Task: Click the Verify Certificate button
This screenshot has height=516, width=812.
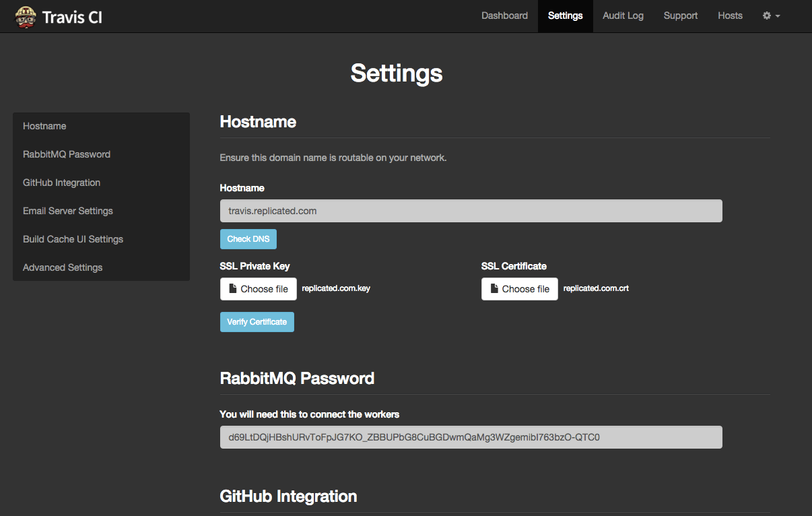Action: click(257, 322)
